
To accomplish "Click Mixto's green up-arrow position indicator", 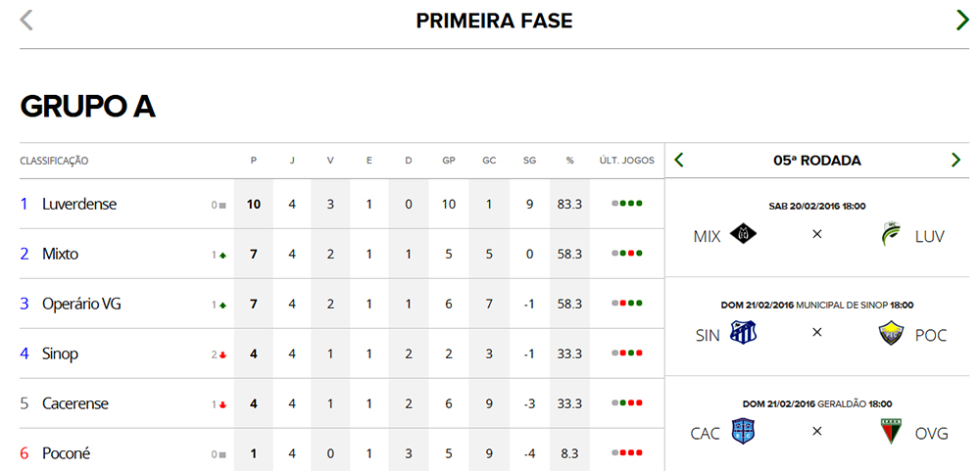I will click(223, 255).
